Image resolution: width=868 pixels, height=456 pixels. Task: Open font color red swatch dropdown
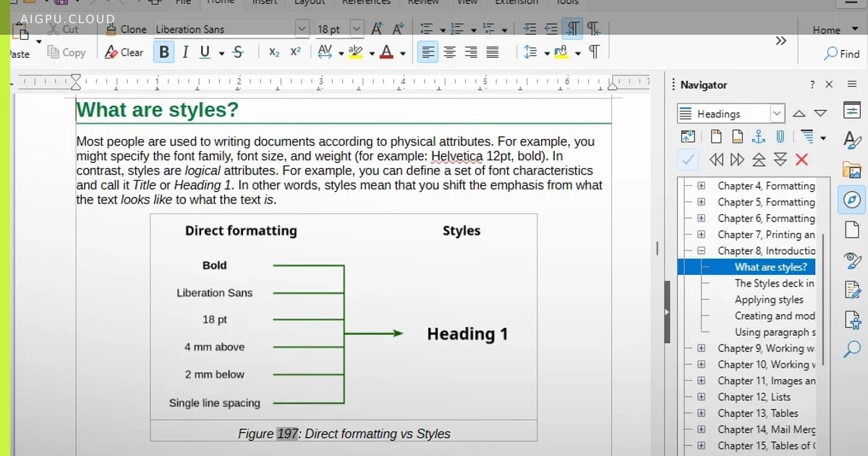(402, 53)
